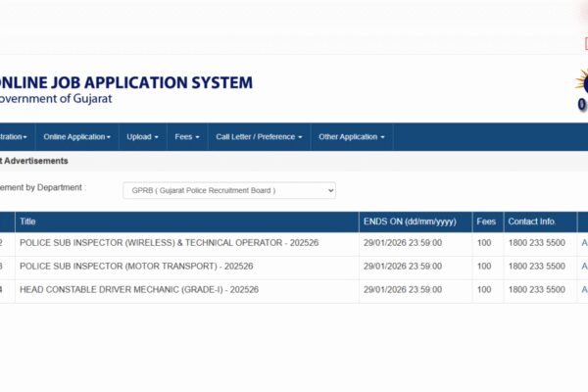Click fee 100 in Head Constable Driver Mechanic row
This screenshot has width=588, height=392.
tap(484, 290)
